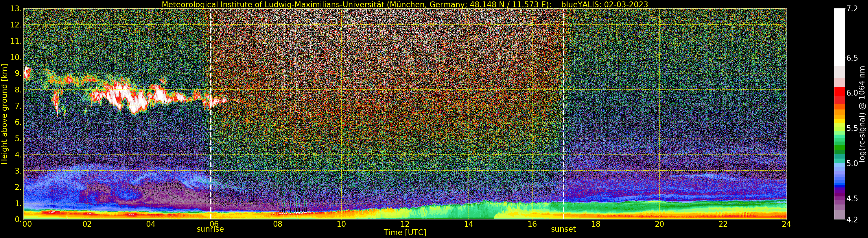Click the time axis tick label 20
The height and width of the screenshot is (238, 868).
point(659,224)
